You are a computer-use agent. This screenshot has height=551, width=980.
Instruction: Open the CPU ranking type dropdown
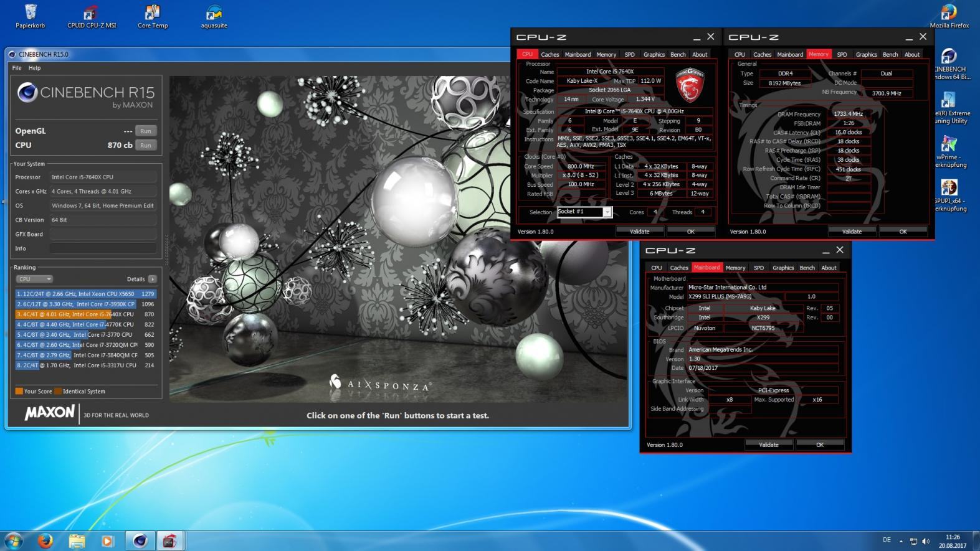[34, 279]
